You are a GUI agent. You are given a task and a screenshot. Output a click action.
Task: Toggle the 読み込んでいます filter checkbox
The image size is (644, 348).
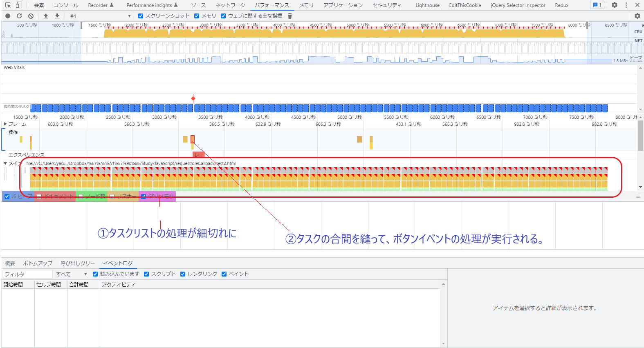pyautogui.click(x=95, y=274)
